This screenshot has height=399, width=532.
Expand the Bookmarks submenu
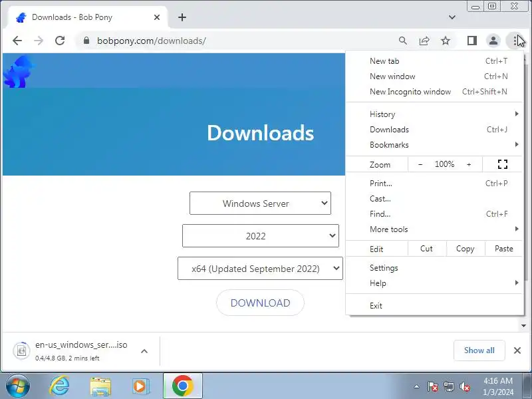tap(434, 145)
